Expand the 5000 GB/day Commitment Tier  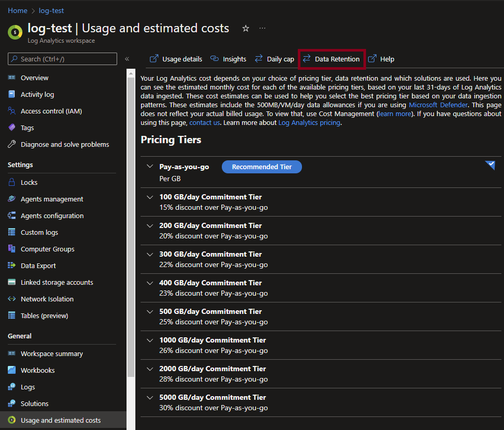150,397
